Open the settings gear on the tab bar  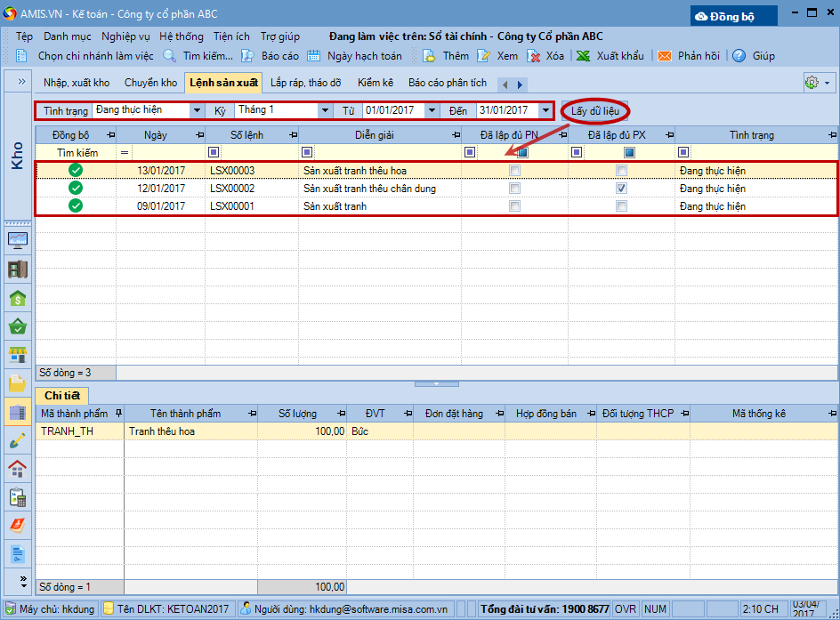click(812, 82)
